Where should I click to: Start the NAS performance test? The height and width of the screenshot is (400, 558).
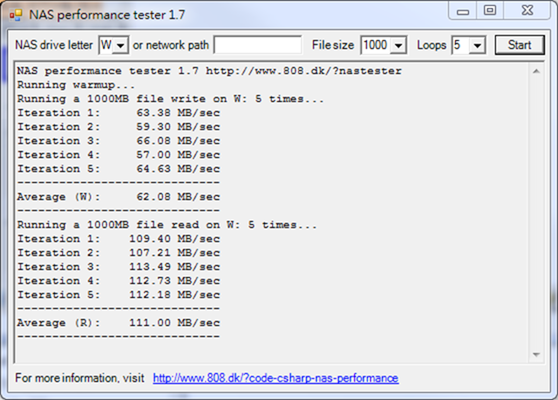pyautogui.click(x=520, y=45)
